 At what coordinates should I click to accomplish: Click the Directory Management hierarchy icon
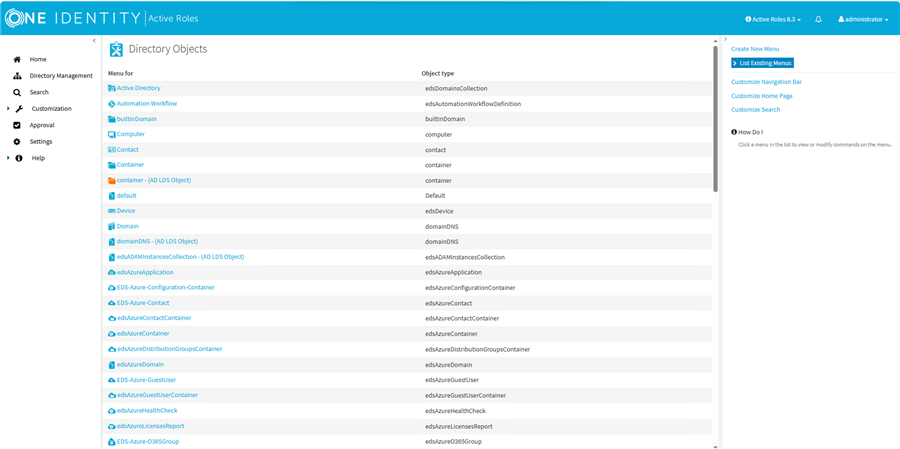(x=17, y=76)
